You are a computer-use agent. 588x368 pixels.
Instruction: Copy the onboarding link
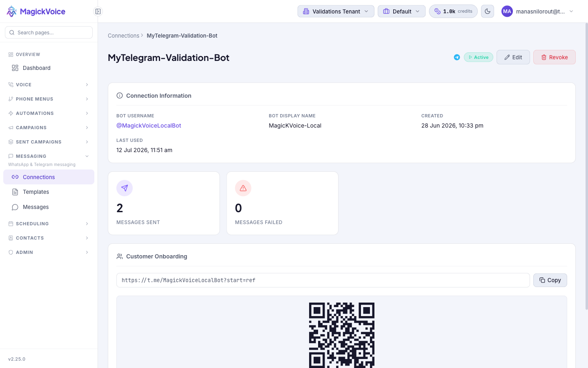tap(550, 280)
